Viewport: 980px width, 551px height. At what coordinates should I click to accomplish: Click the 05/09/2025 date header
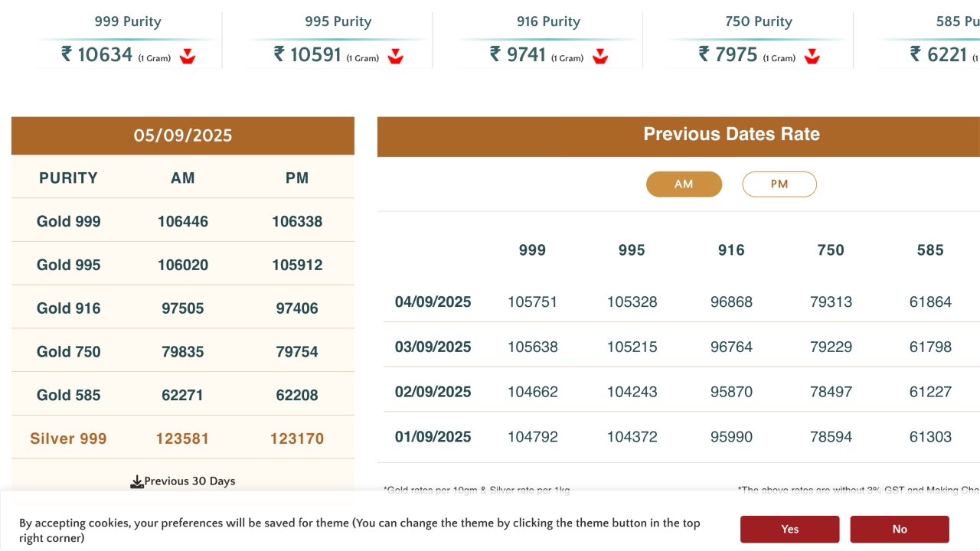pos(183,136)
